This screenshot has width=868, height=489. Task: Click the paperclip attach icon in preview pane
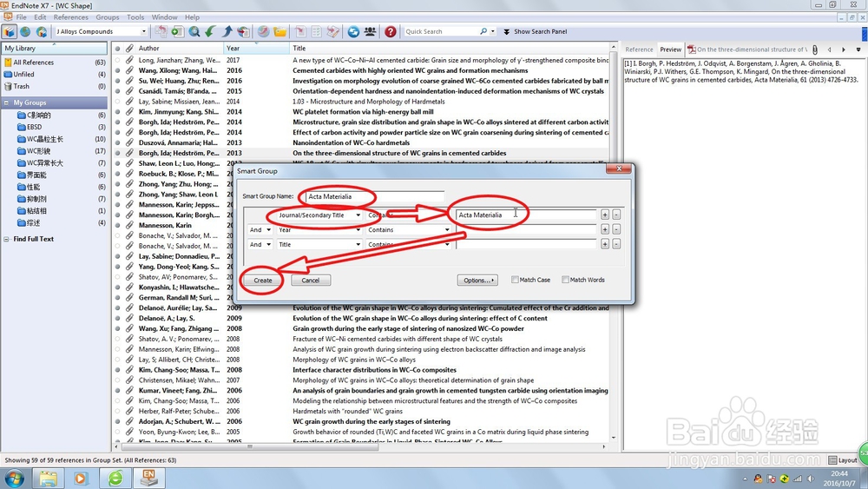[815, 50]
